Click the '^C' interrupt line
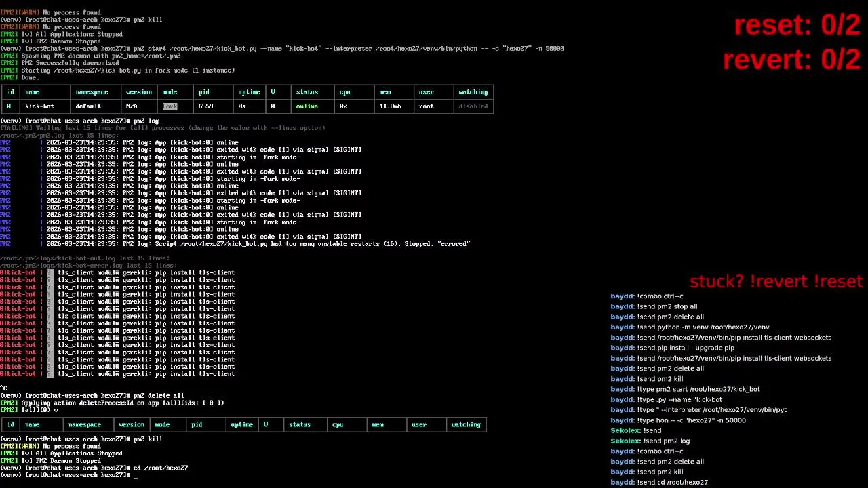 pos(3,388)
